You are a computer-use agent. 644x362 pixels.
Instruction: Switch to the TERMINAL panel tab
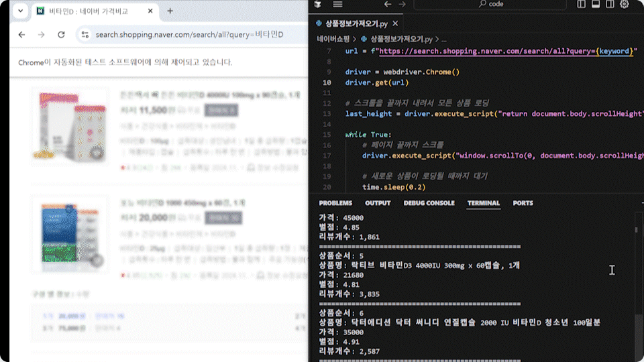point(484,203)
